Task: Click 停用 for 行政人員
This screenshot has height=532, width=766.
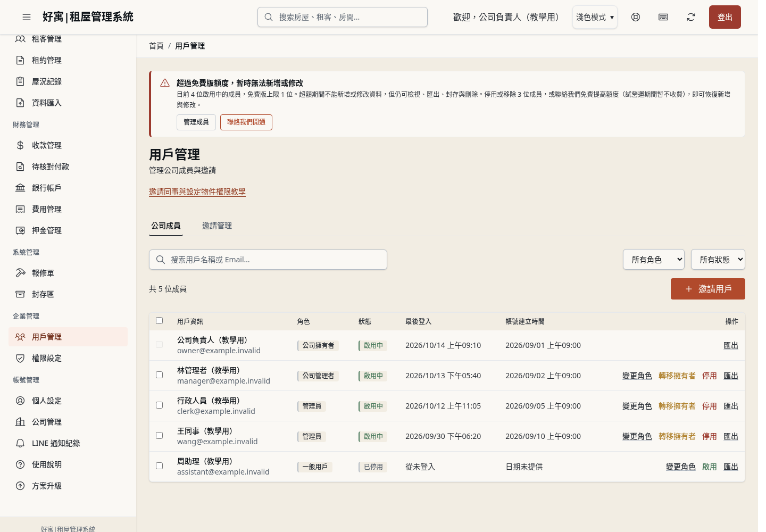Action: pyautogui.click(x=710, y=406)
